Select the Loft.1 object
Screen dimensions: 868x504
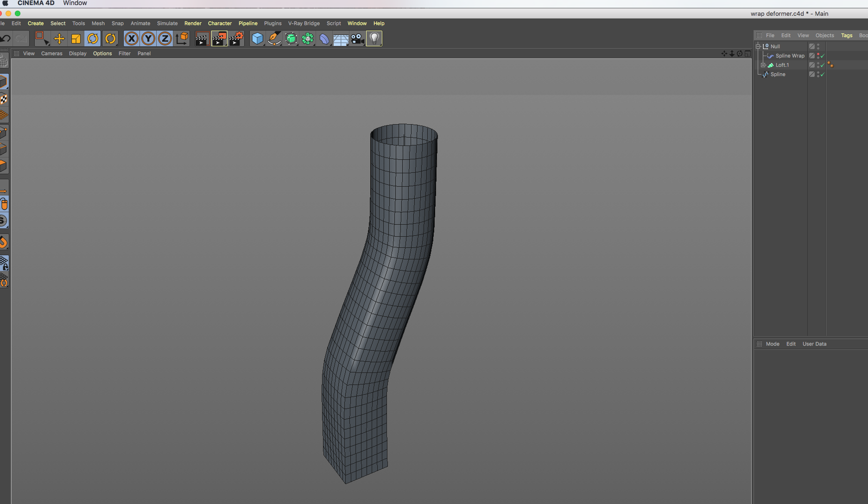click(x=782, y=65)
